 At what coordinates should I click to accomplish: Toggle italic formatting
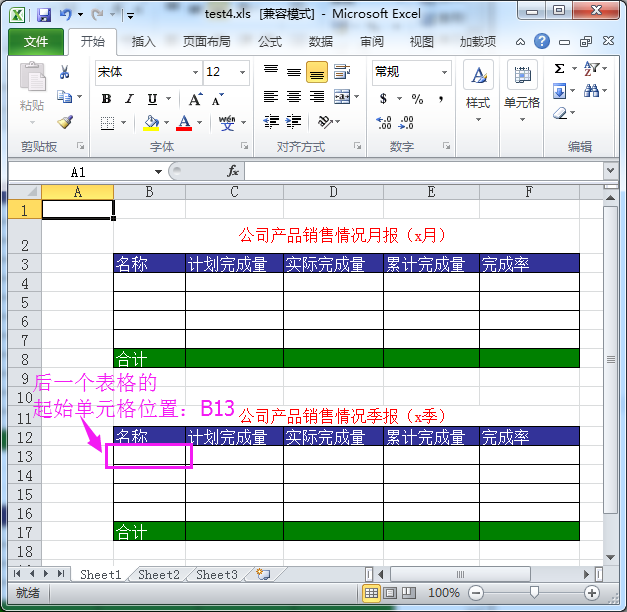(129, 99)
